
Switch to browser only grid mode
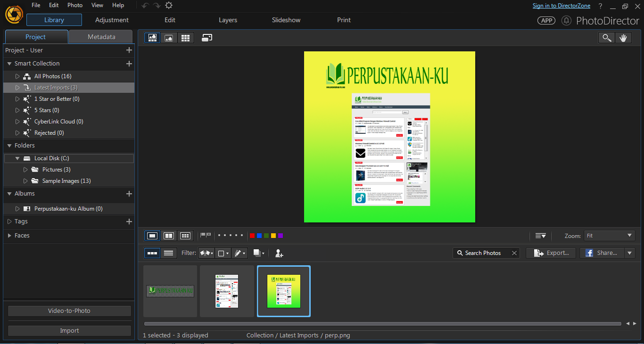click(x=185, y=38)
